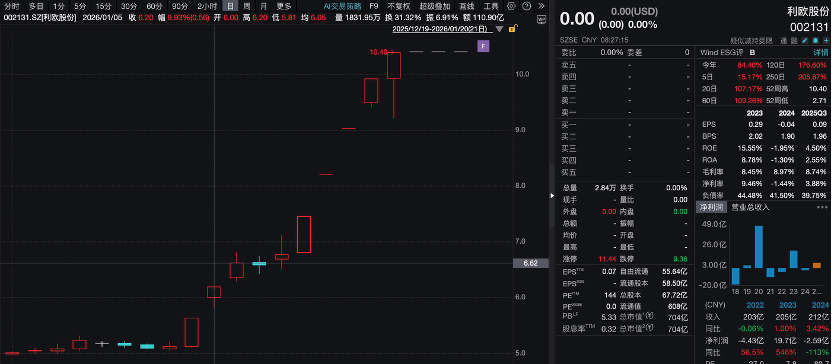Expand the toolbar with the double-arrow icon
This screenshot has width=832, height=364.
click(541, 6)
